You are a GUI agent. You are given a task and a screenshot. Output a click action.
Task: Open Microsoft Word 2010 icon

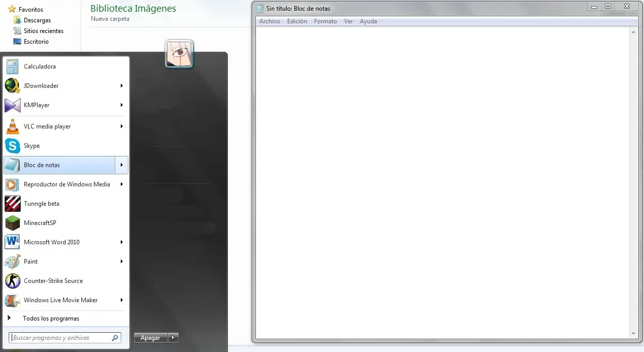pyautogui.click(x=12, y=242)
